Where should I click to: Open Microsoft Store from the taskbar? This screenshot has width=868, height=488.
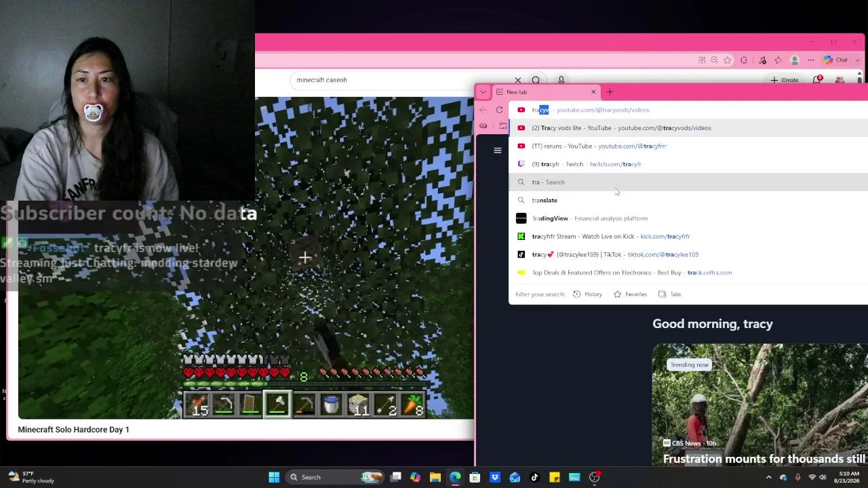click(x=475, y=477)
